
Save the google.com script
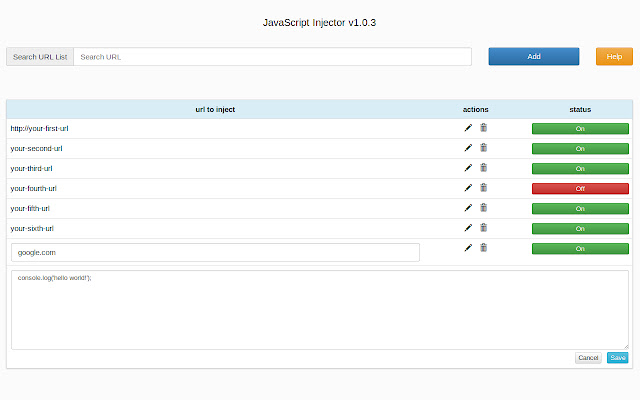coord(617,358)
